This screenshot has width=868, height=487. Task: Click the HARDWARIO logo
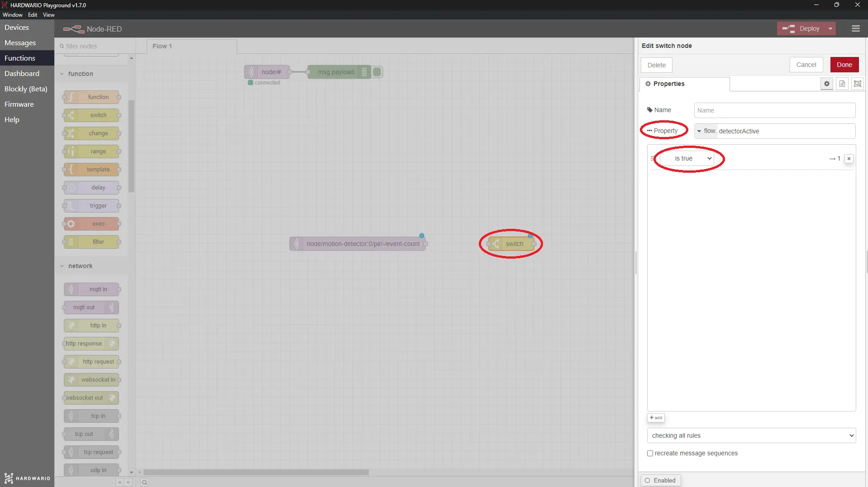27,478
